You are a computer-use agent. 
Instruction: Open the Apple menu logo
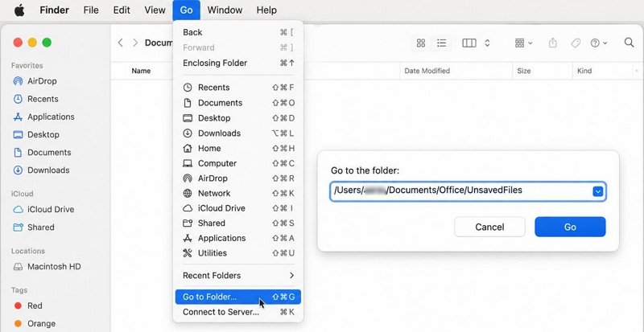19,10
